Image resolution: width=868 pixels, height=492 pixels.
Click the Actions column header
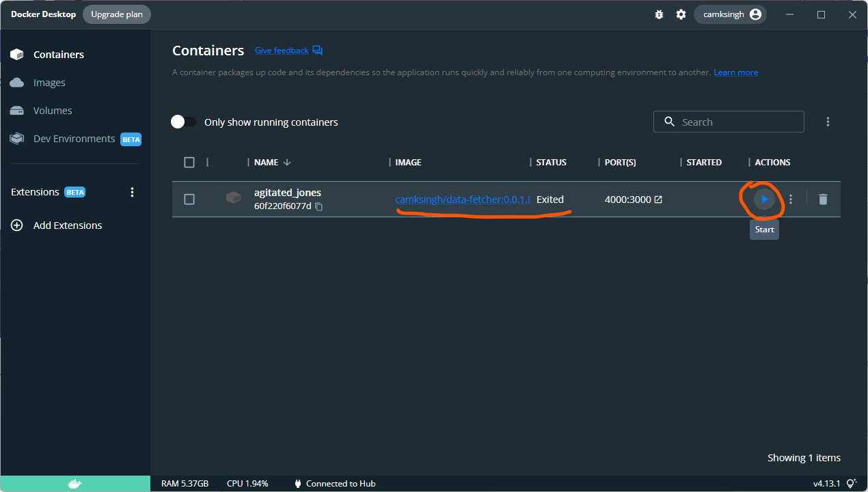pos(772,162)
